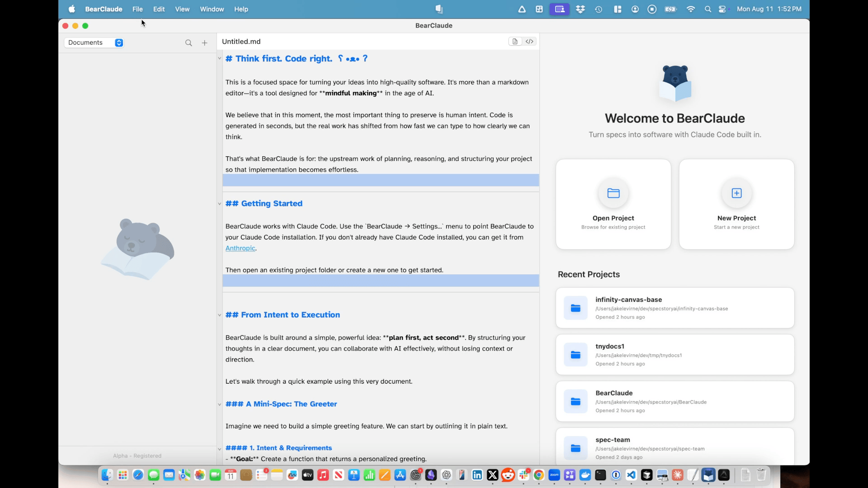
Task: Open Visual Studio Code from the Dock
Action: click(x=631, y=475)
